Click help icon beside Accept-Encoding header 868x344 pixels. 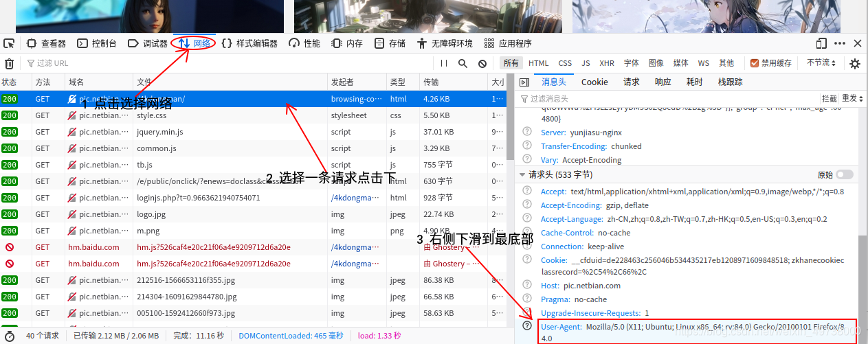pos(527,205)
